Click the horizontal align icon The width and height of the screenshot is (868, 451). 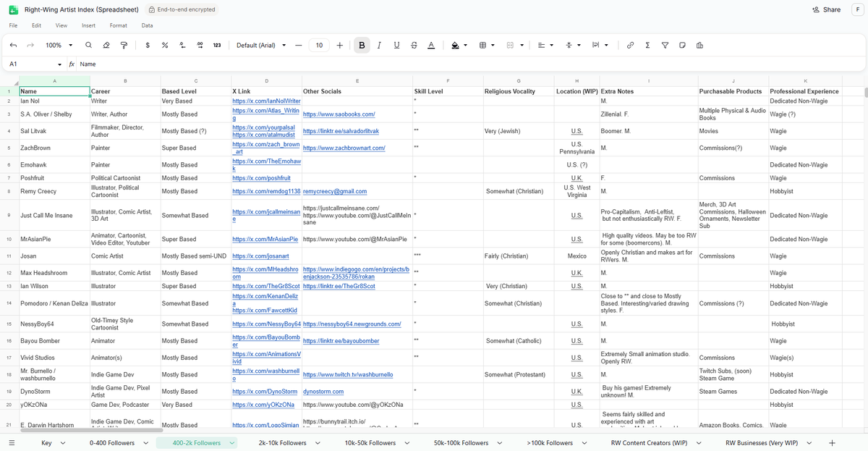541,45
